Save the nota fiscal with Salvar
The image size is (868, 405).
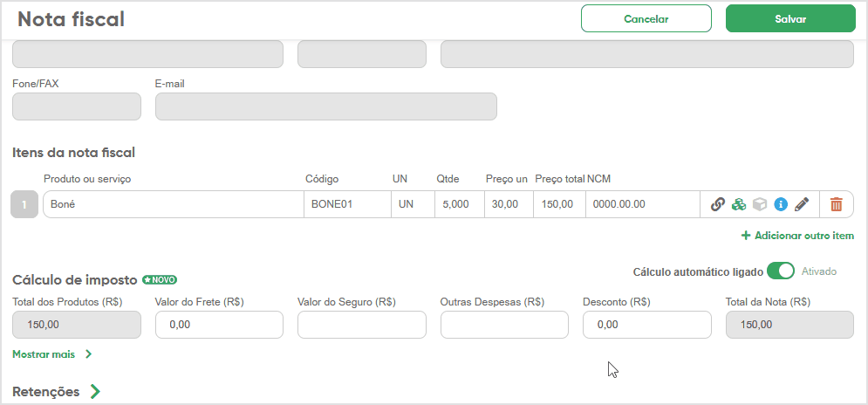click(x=790, y=18)
